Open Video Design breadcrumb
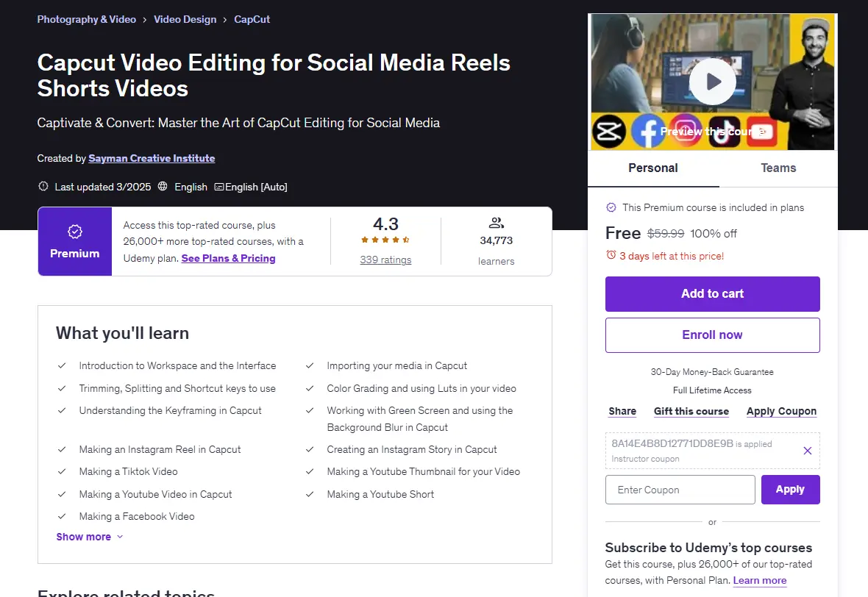868x597 pixels. click(185, 19)
